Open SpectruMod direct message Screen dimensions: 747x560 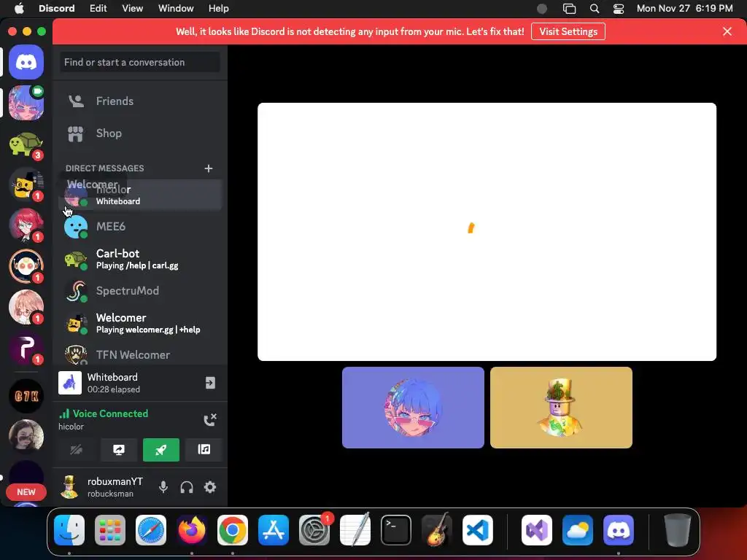click(x=140, y=291)
